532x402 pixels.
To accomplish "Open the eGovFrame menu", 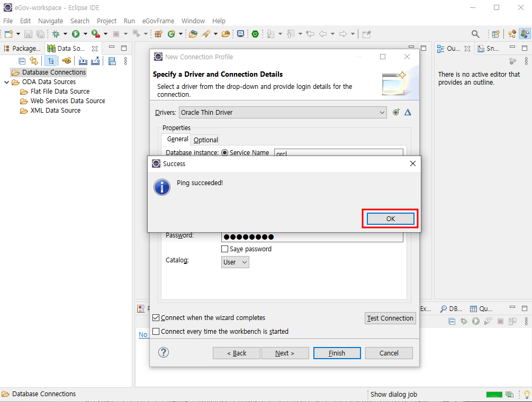I will click(158, 21).
